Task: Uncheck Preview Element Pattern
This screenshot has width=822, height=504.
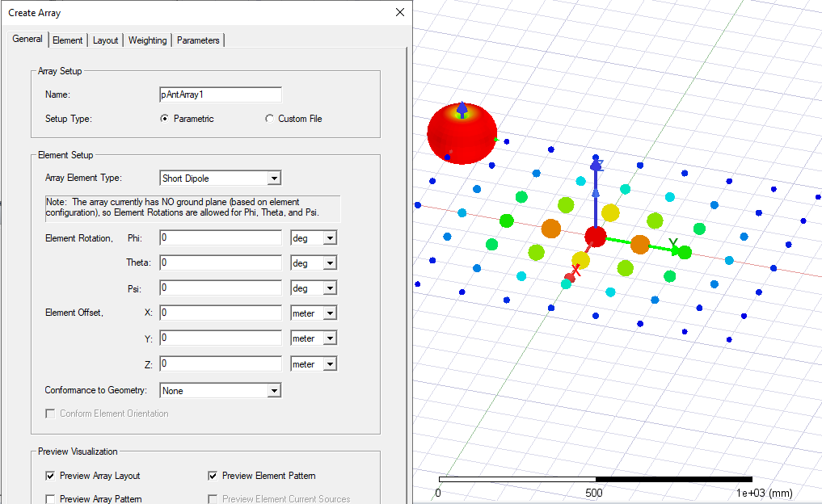Action: tap(213, 476)
